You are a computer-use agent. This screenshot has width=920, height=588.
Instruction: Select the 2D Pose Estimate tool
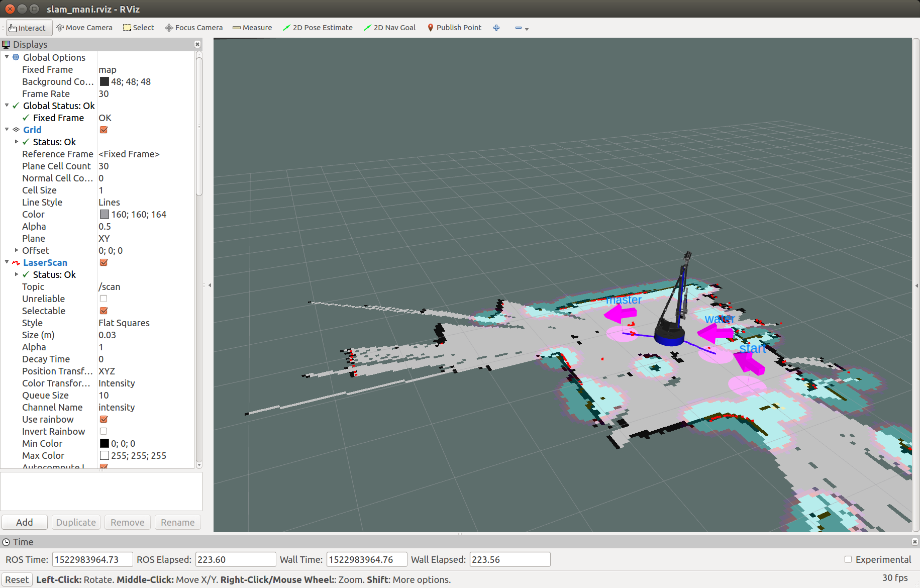pyautogui.click(x=318, y=28)
